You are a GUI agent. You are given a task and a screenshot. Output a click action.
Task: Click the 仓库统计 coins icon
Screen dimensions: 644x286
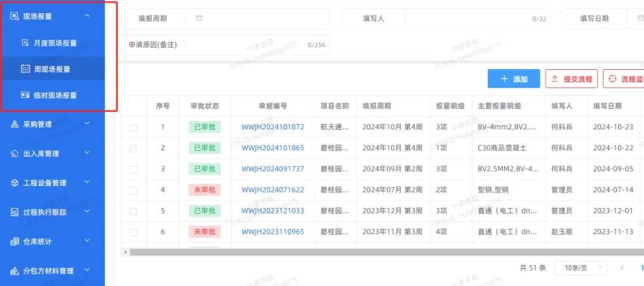click(14, 242)
